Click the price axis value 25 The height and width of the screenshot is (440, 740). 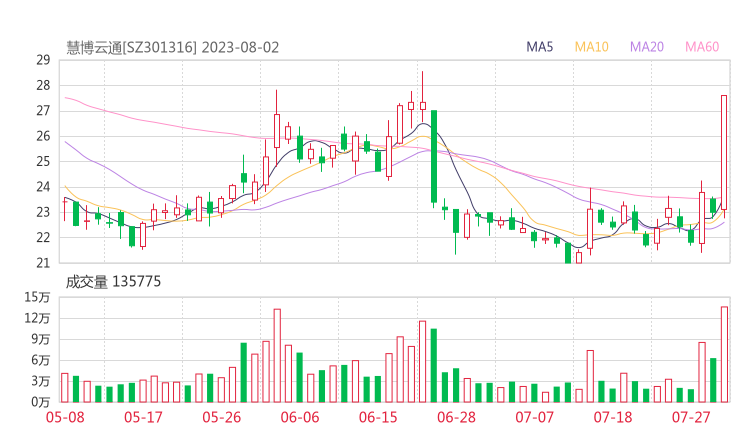point(43,161)
